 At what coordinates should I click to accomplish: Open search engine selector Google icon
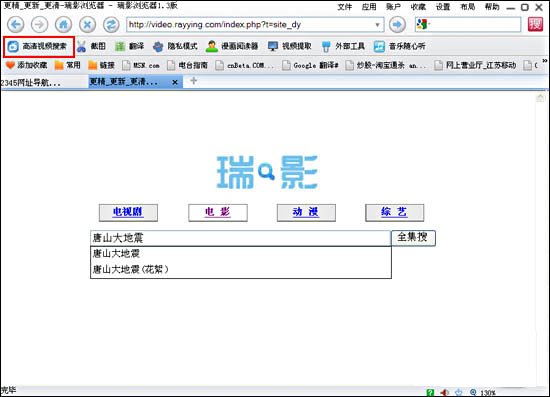pos(422,24)
